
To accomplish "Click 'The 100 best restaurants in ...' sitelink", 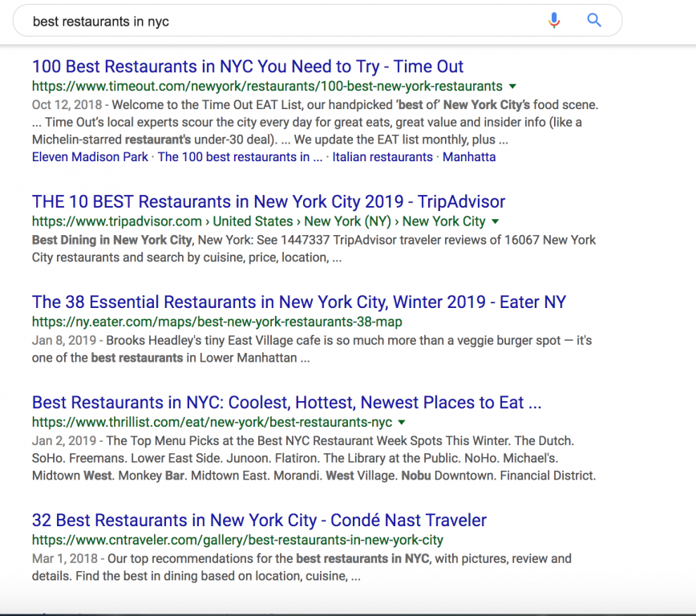I will [240, 156].
